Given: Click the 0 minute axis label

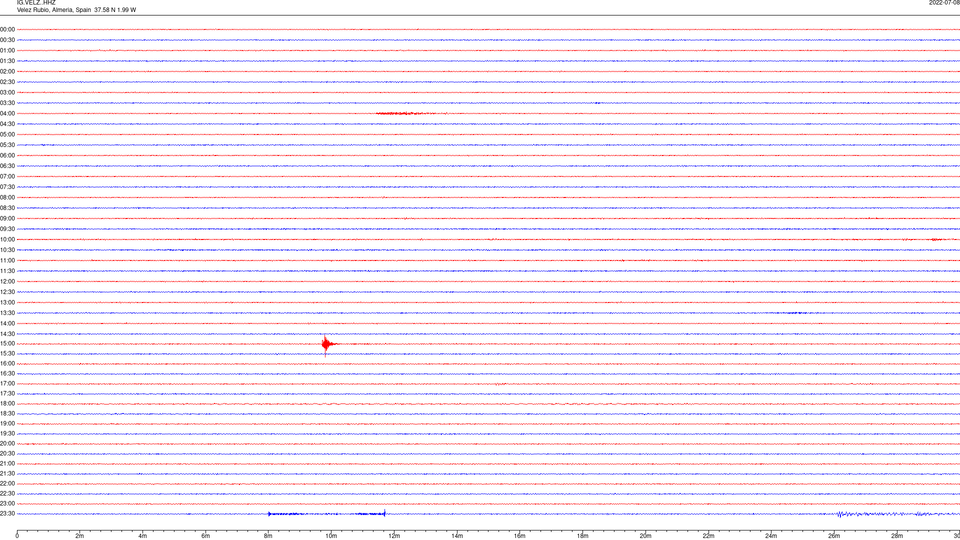Looking at the screenshot, I should (17, 536).
